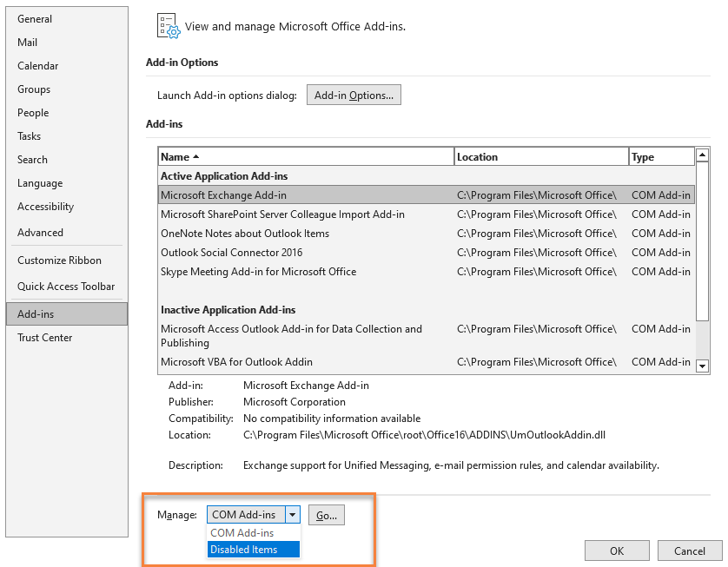Image resolution: width=728 pixels, height=567 pixels.
Task: Choose COM Add-ins from Manage list
Action: click(254, 533)
